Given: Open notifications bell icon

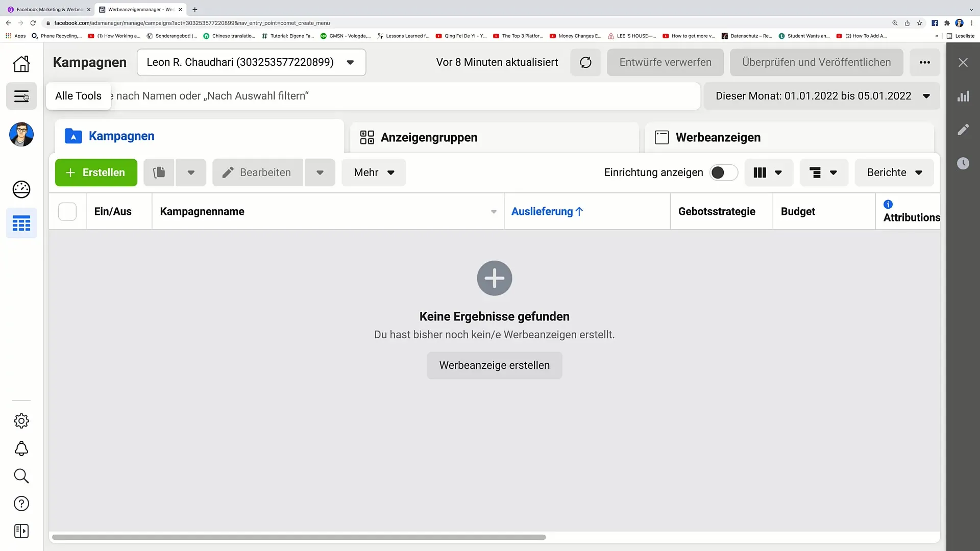Looking at the screenshot, I should [21, 448].
